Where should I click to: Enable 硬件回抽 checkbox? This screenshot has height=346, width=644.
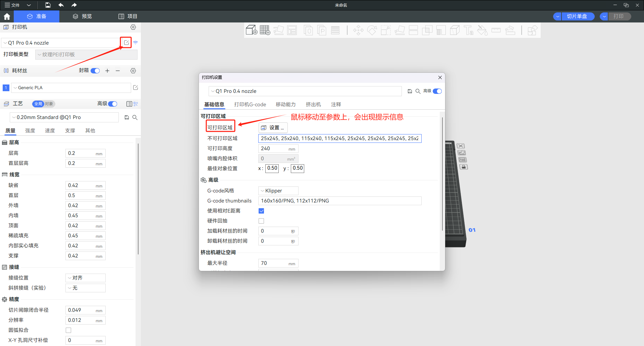(261, 221)
